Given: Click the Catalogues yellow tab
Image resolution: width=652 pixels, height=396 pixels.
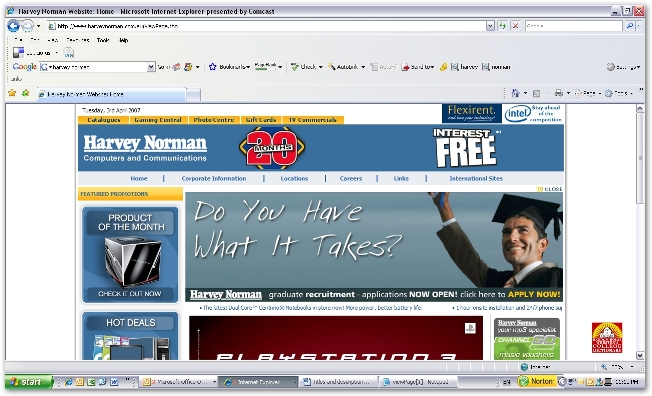Looking at the screenshot, I should [104, 120].
